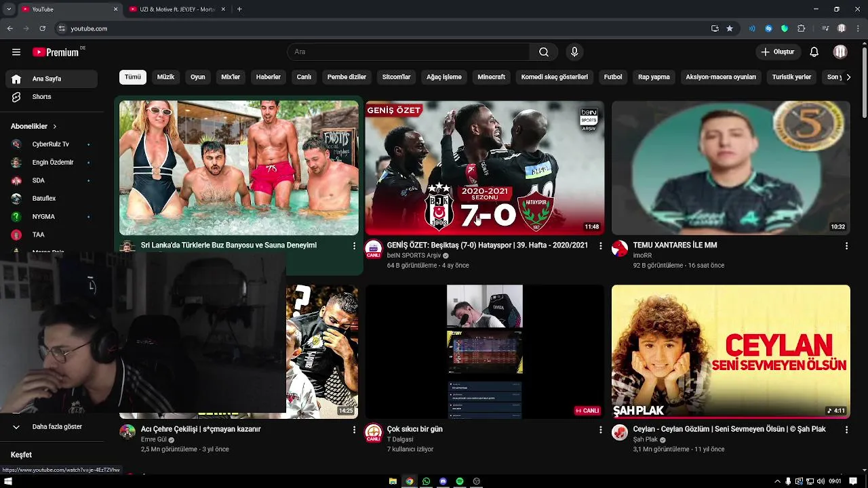Open Engin Özdemir subscription

pyautogui.click(x=52, y=163)
